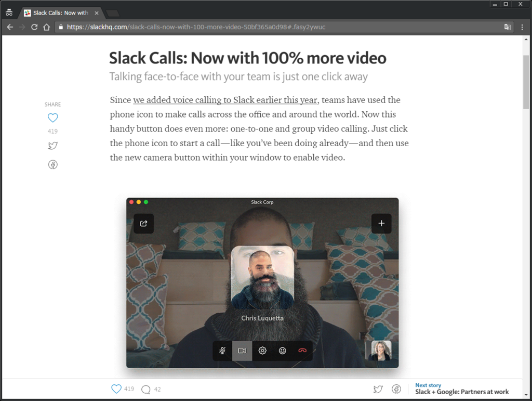The width and height of the screenshot is (532, 401).
Task: Minimize the browser window
Action: (x=495, y=4)
